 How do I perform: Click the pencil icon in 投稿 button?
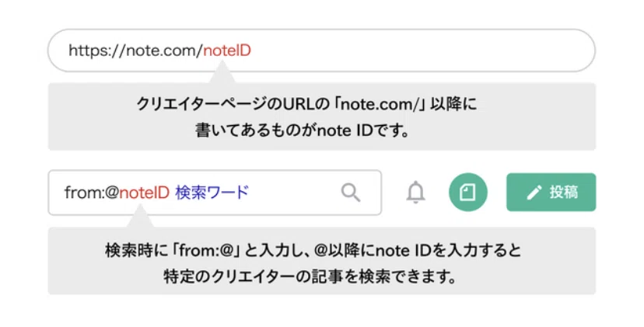[x=534, y=193]
